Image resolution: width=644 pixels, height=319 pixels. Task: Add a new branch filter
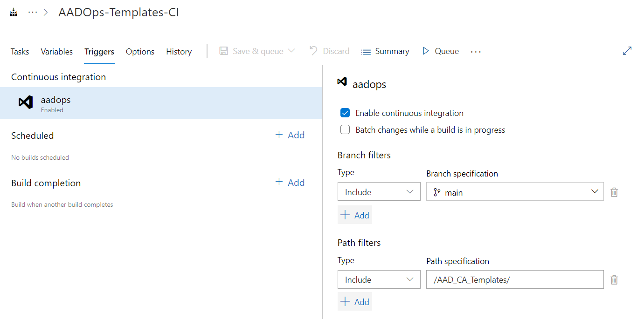[355, 215]
